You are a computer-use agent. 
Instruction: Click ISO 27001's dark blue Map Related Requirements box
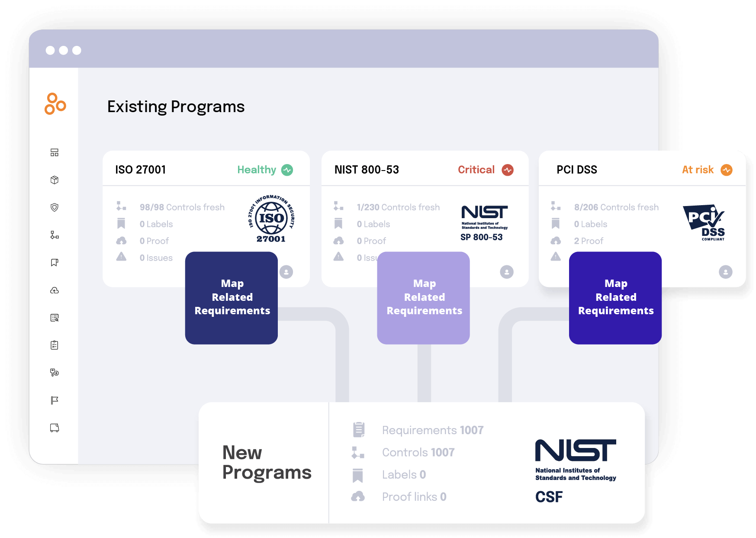click(x=232, y=298)
